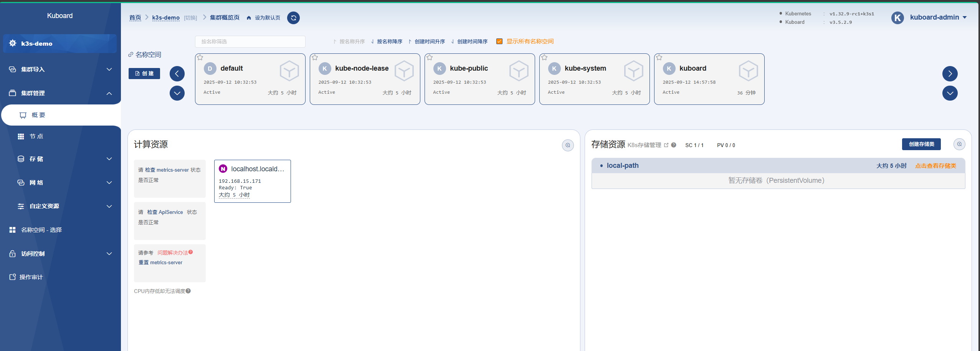
Task: Open the kuboard namespace cube icon
Action: (748, 71)
